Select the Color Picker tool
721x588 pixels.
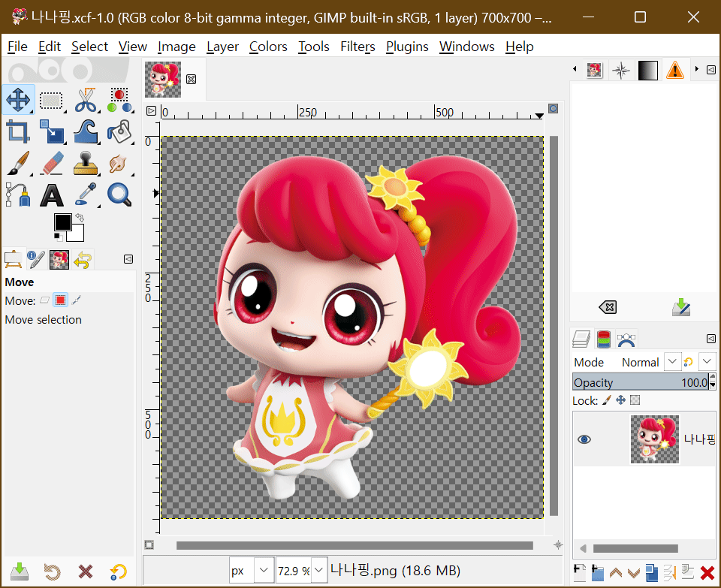[86, 195]
